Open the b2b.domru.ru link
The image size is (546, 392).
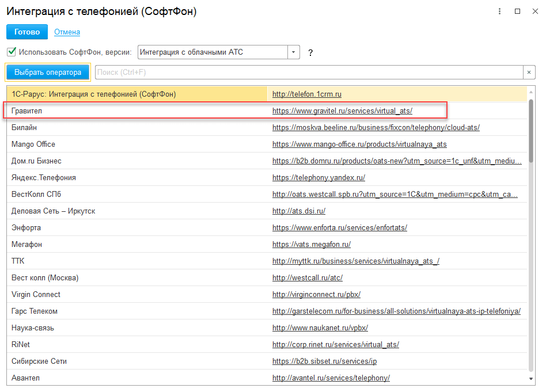click(397, 161)
